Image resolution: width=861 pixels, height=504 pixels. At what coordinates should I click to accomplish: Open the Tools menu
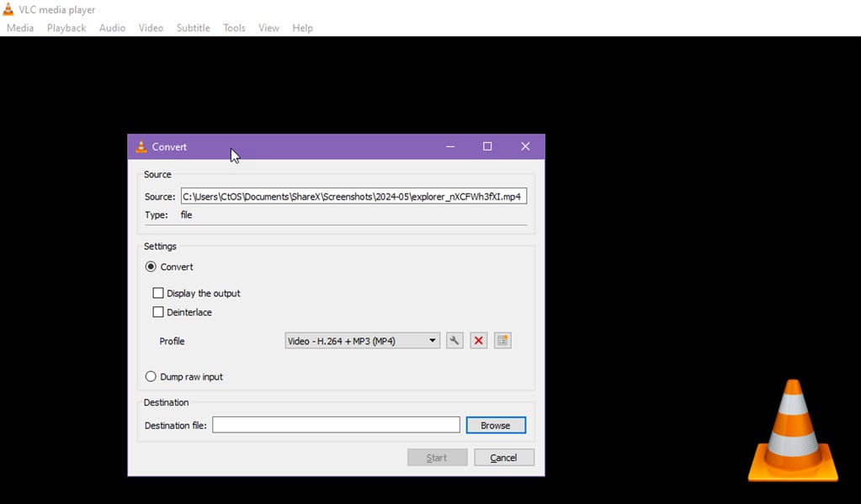point(234,28)
